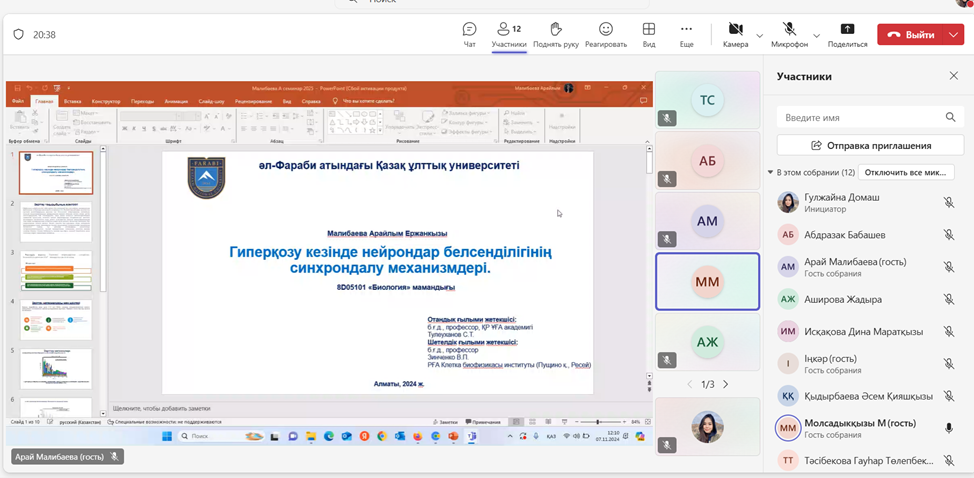Click the search magnifier in Введите имя field
Screen dimensions: 974x478
tap(950, 117)
